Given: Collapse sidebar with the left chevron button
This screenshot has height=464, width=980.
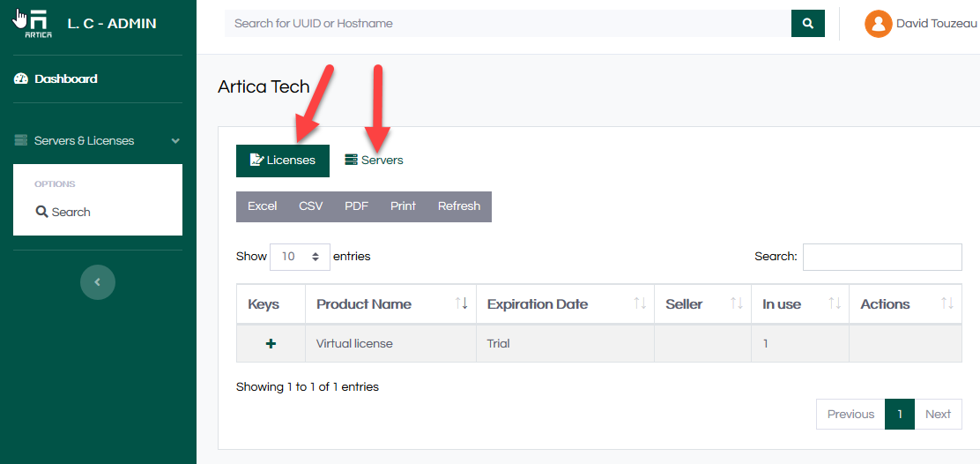Looking at the screenshot, I should (x=98, y=282).
